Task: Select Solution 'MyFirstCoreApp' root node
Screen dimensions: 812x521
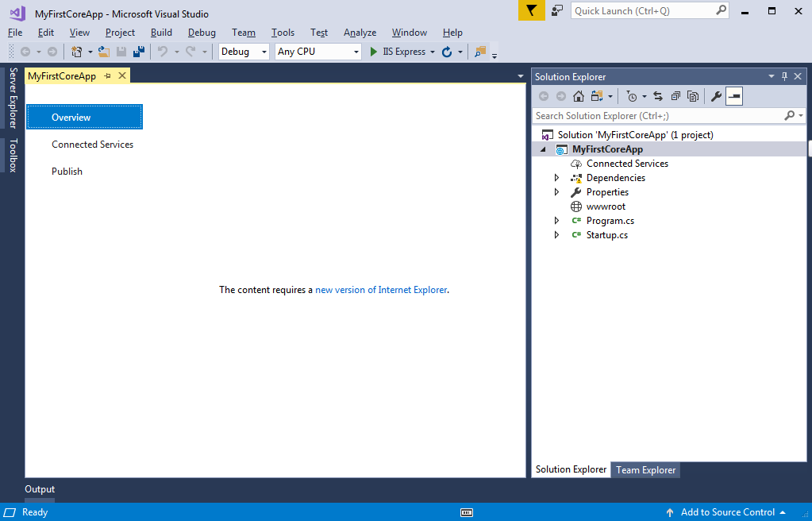Action: [635, 135]
